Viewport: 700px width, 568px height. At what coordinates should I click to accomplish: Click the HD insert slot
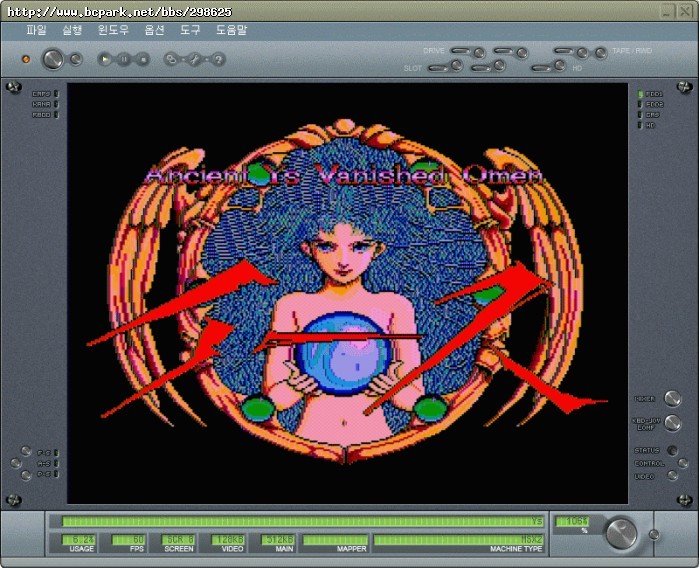(x=541, y=68)
